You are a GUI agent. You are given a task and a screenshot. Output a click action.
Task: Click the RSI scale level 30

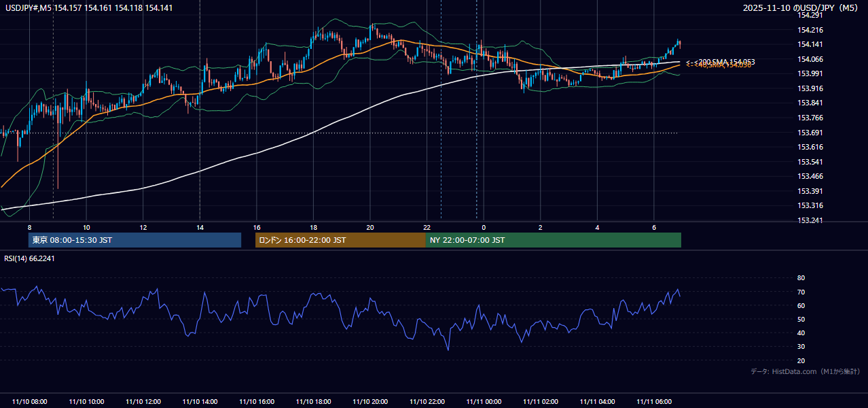[801, 347]
